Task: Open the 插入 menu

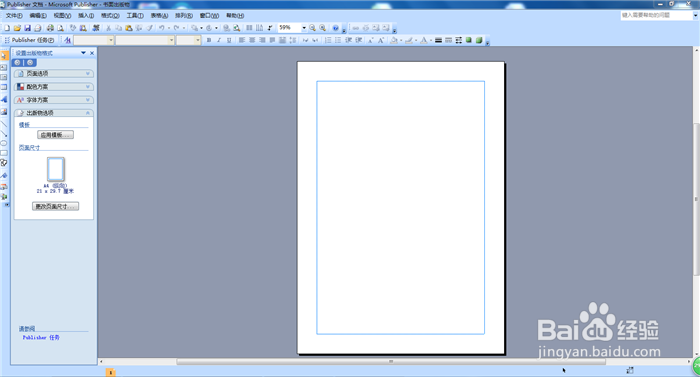Action: (x=86, y=16)
